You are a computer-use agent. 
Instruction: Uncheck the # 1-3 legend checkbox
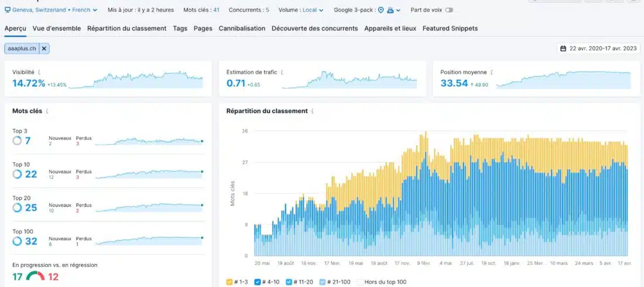click(x=229, y=282)
